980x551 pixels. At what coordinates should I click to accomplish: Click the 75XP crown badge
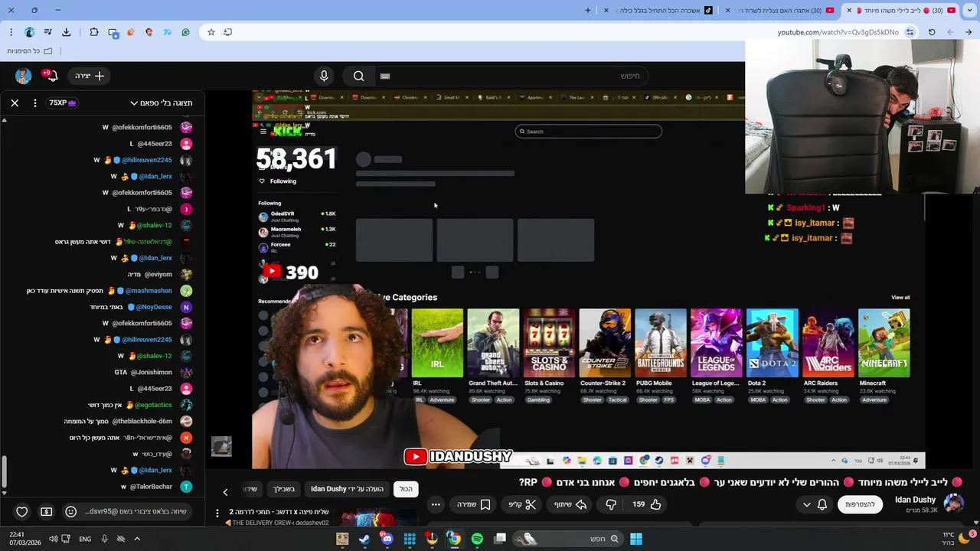62,103
